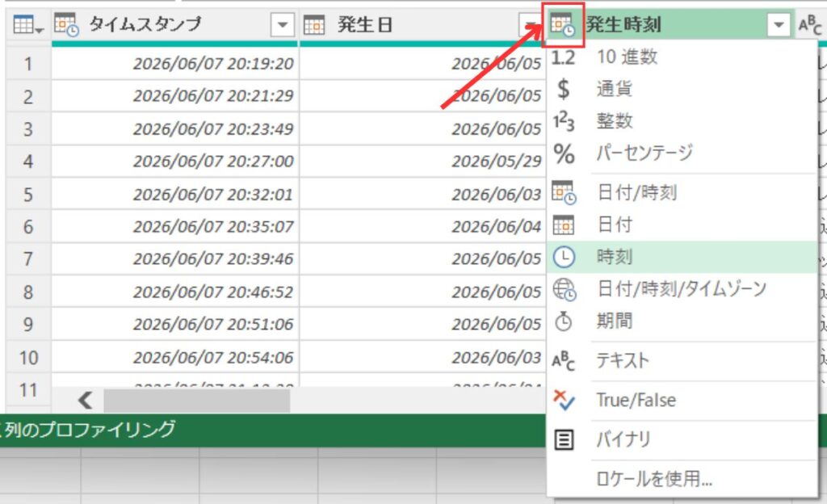Choose パーセンテージ data type

[682, 153]
